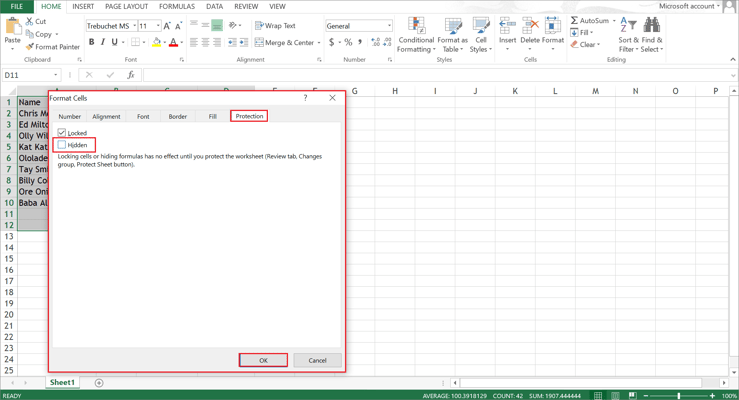Switch to the VIEW ribbon tab
The height and width of the screenshot is (400, 739).
pos(277,7)
